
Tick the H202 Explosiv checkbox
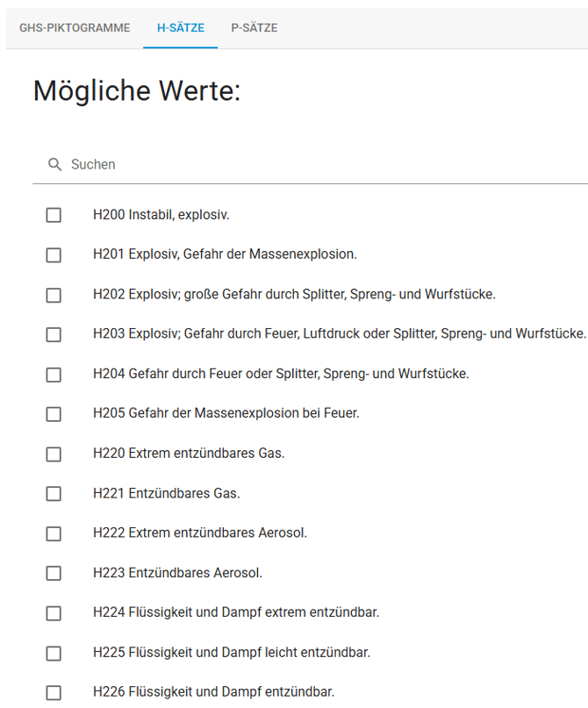pyautogui.click(x=54, y=295)
